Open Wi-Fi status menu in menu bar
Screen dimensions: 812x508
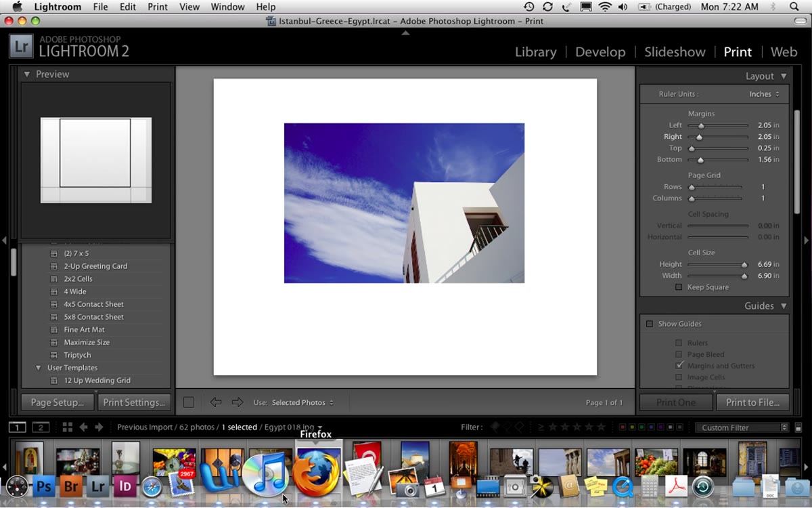(x=604, y=7)
